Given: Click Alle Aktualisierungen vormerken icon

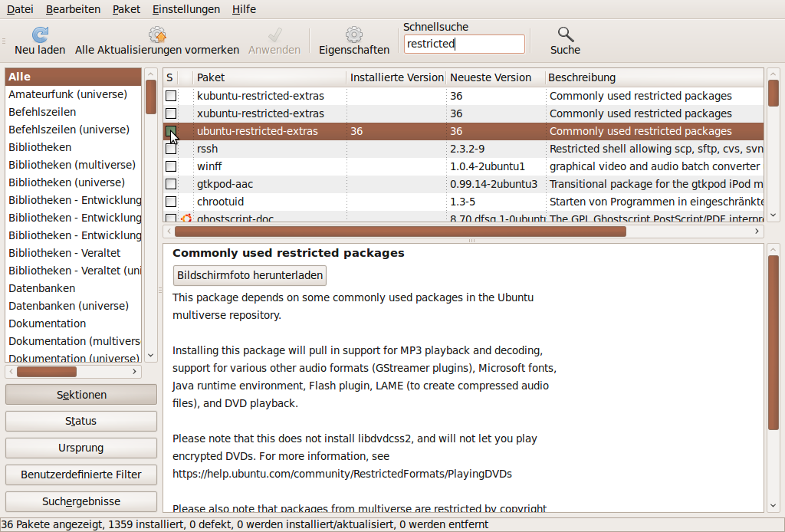Looking at the screenshot, I should pos(157,34).
